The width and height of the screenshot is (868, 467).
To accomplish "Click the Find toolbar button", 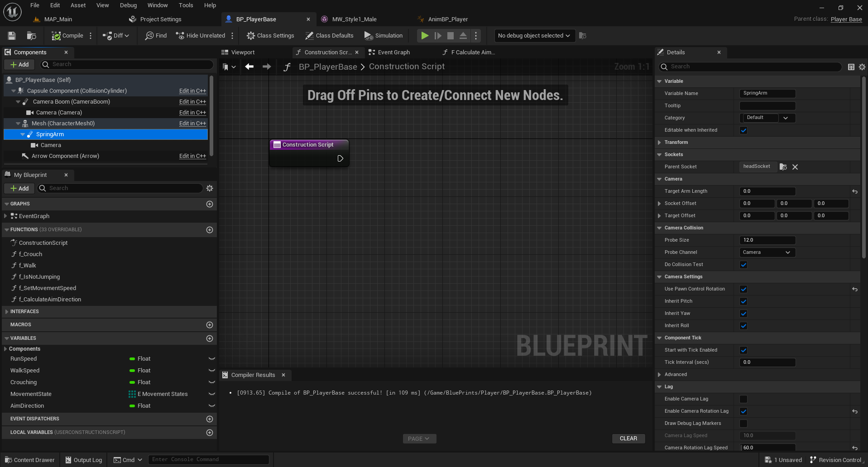I will pos(156,36).
